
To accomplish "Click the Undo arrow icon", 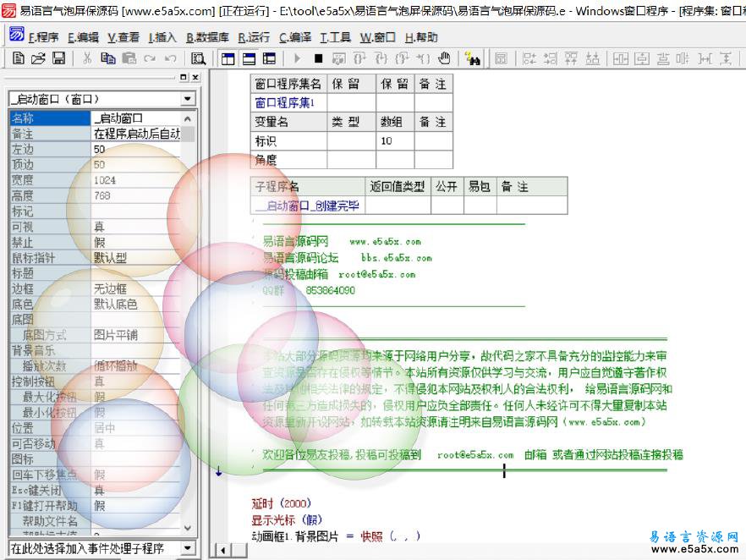I will pos(170,58).
